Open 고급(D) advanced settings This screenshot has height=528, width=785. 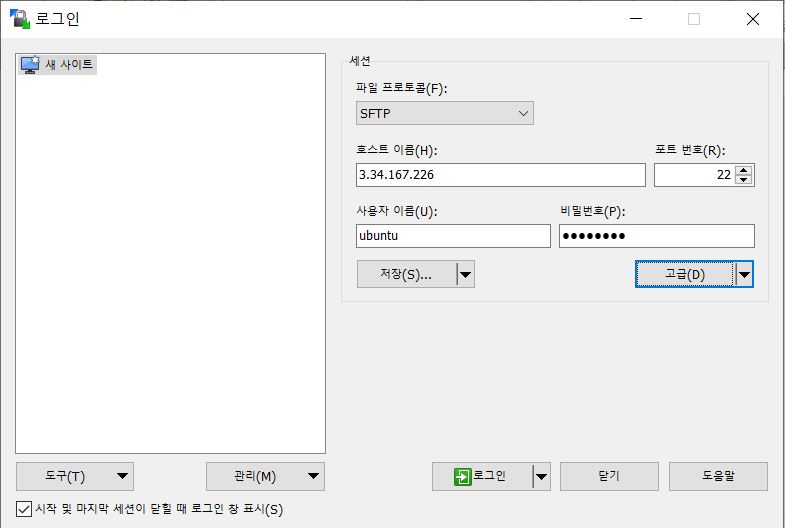click(684, 274)
